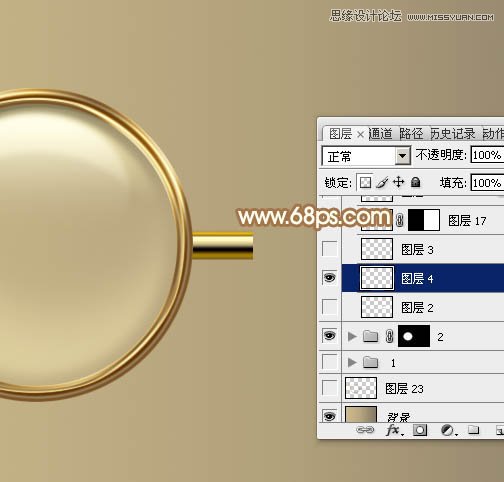Image resolution: width=504 pixels, height=482 pixels.
Task: Click the 图层 3 thumbnail
Action: pos(377,249)
